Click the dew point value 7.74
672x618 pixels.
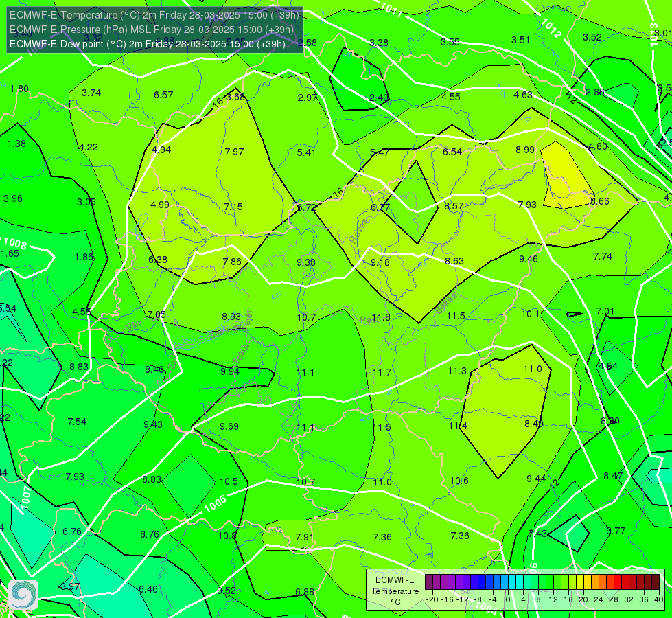point(603,256)
